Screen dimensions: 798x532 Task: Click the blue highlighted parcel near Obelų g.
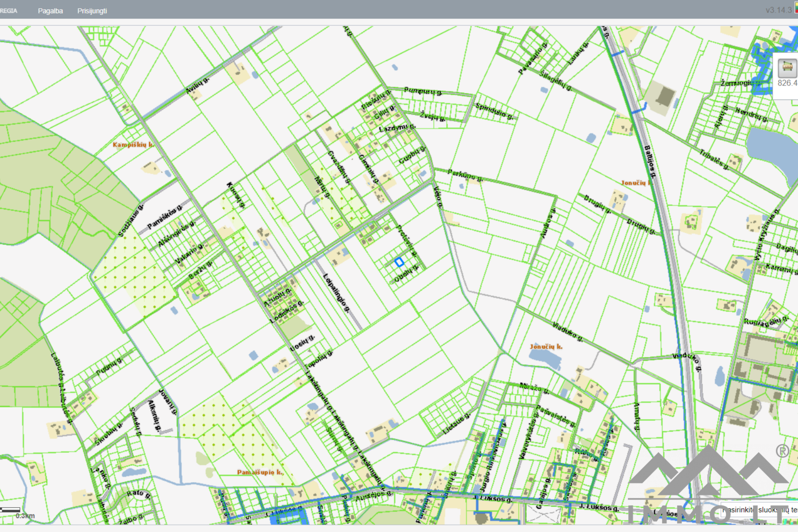[399, 262]
